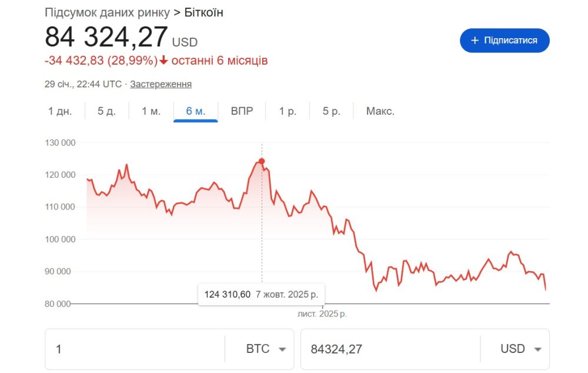The image size is (588, 373).
Task: Click the red down arrow price indicator
Action: pyautogui.click(x=163, y=61)
